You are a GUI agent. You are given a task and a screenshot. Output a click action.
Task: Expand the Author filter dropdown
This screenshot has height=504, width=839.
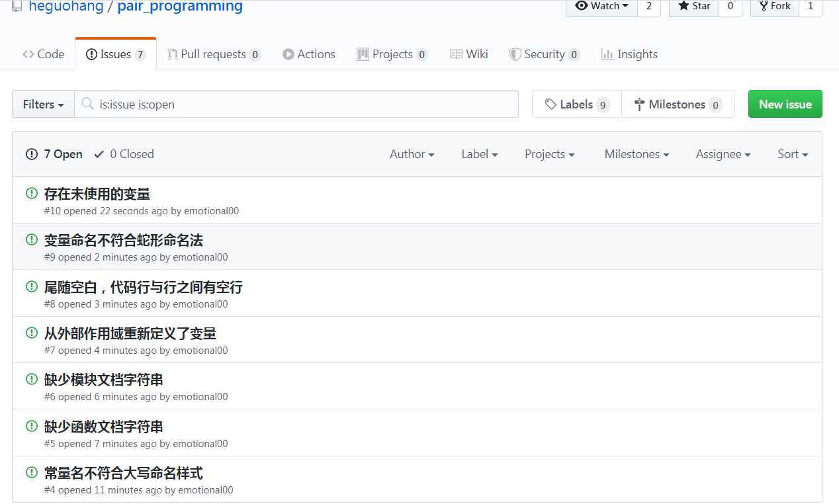(x=412, y=154)
